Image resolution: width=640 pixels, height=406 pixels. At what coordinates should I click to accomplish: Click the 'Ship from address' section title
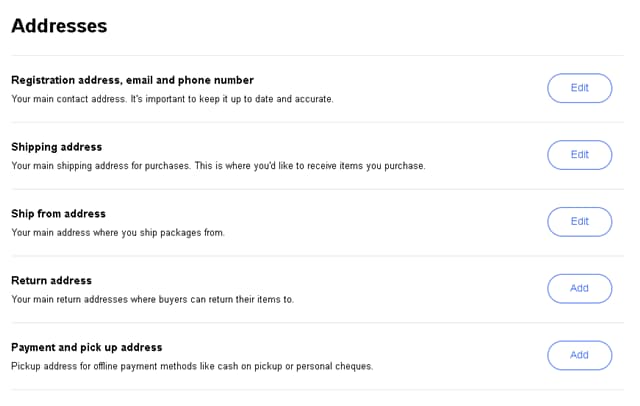click(x=58, y=214)
